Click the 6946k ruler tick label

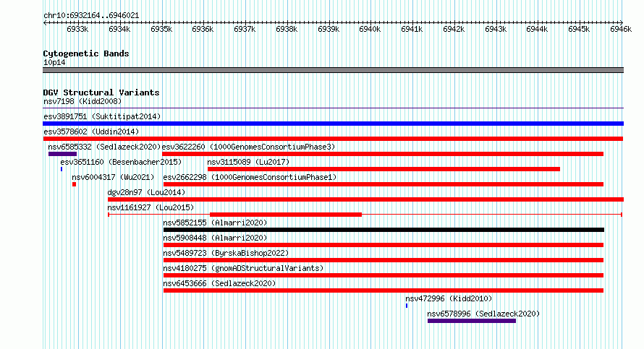[x=621, y=29]
